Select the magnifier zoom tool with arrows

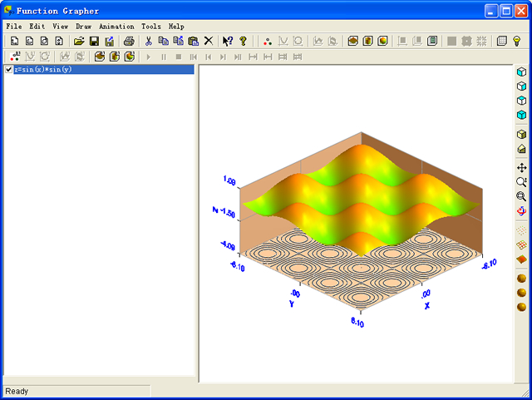pyautogui.click(x=521, y=182)
